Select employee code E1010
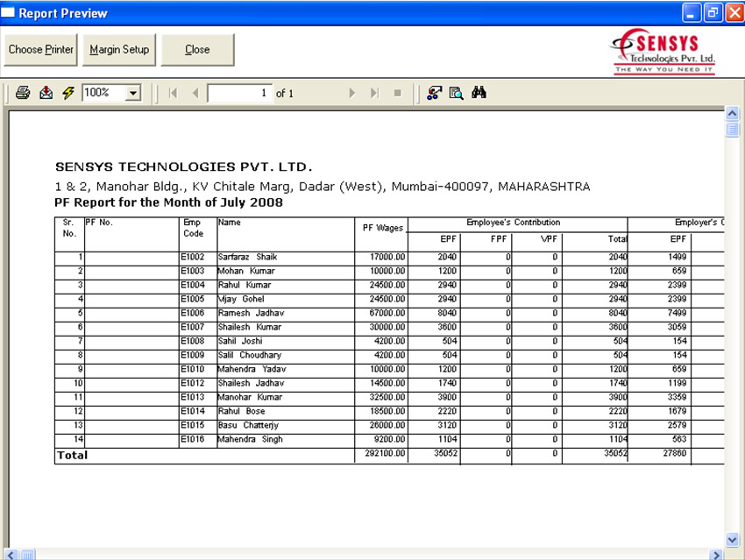Viewport: 745px width, 560px height. (193, 369)
